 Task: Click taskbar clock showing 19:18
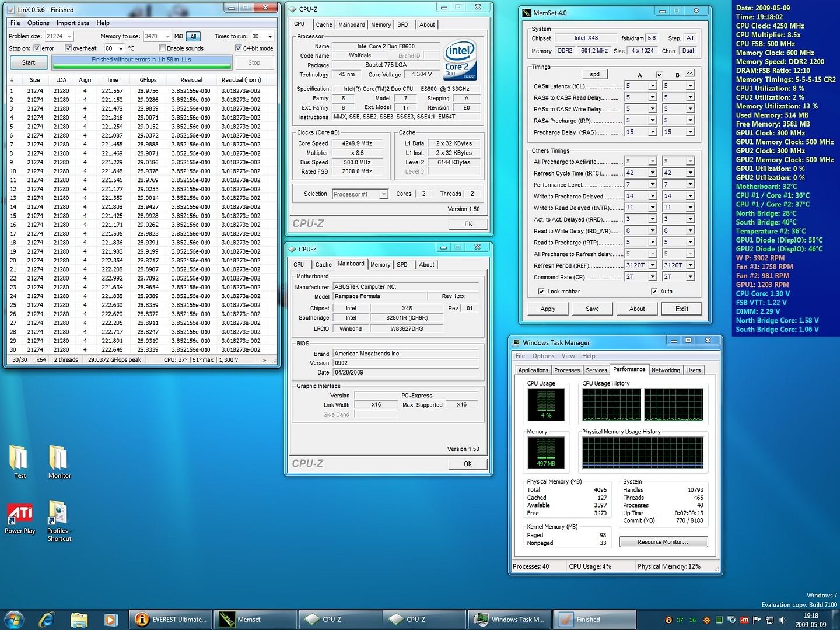pyautogui.click(x=811, y=620)
